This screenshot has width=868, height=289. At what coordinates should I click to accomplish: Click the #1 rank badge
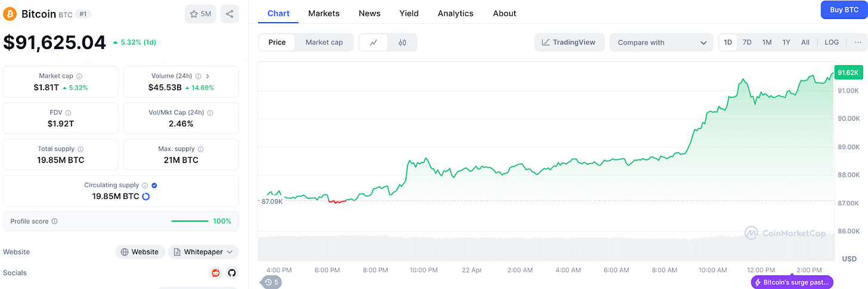[83, 14]
